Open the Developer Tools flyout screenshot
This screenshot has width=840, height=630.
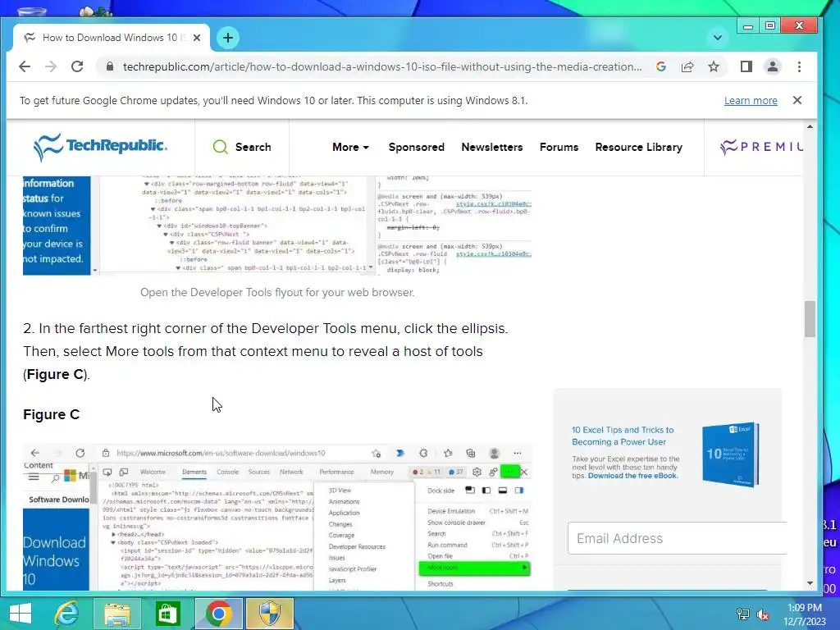tap(277, 226)
